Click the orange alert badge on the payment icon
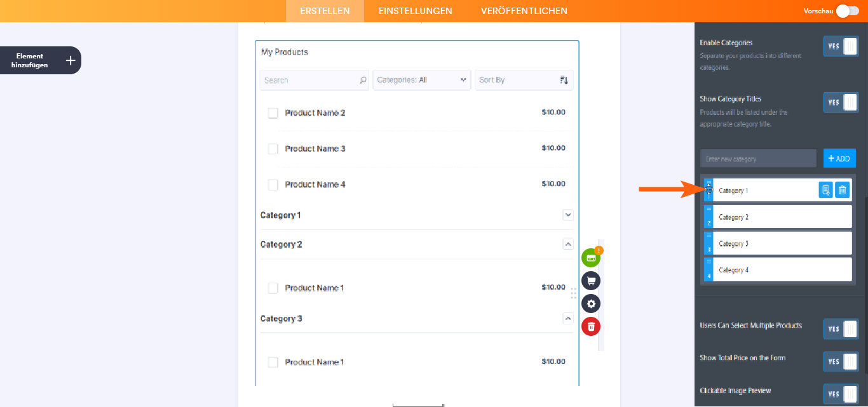 tap(599, 250)
